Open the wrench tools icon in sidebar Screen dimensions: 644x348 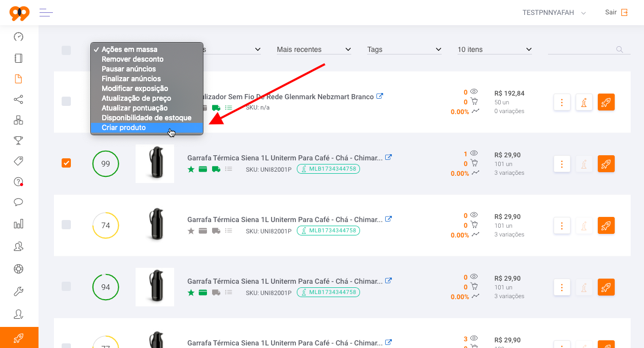tap(18, 291)
